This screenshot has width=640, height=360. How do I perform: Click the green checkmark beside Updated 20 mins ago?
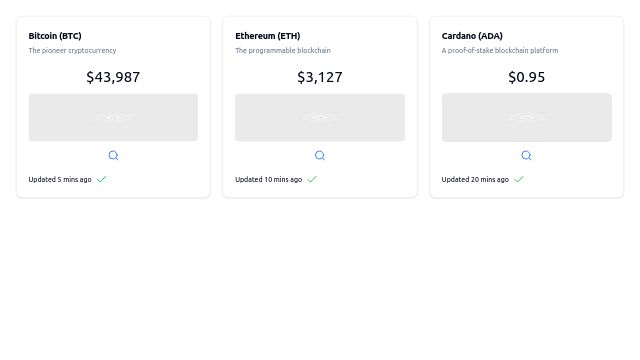point(518,179)
